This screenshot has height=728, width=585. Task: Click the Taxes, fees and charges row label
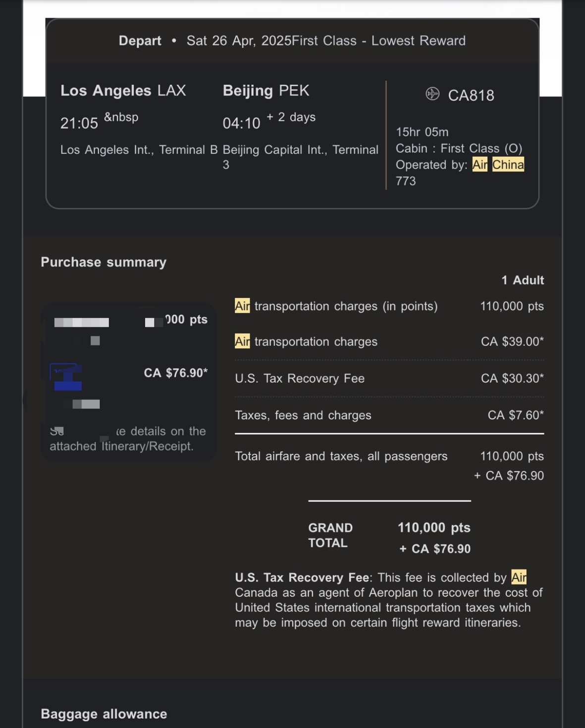tap(303, 415)
